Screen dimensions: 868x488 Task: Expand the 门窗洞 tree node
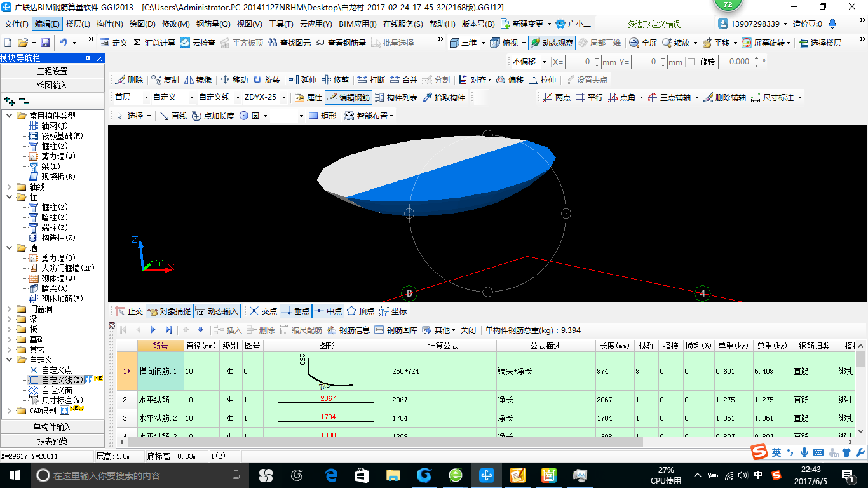[9, 309]
